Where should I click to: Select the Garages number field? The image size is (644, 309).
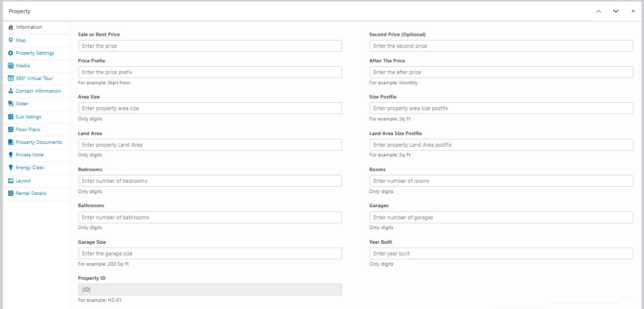(x=501, y=217)
